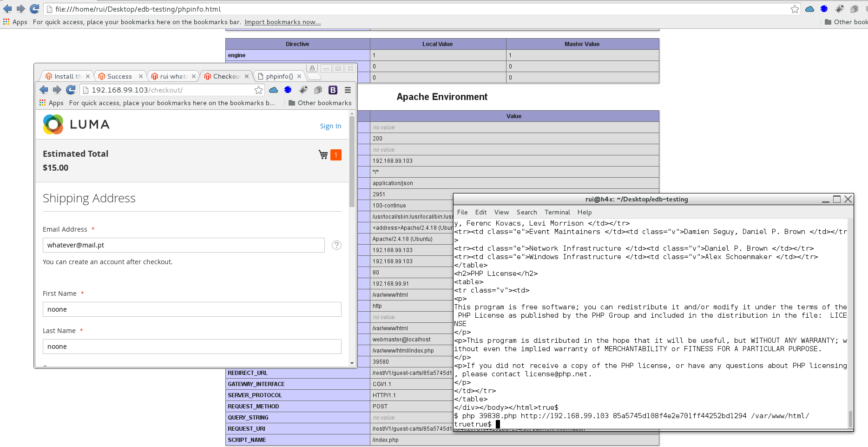This screenshot has width=868, height=447.
Task: Open the Other bookmarks folder in checkout browser
Action: [320, 103]
